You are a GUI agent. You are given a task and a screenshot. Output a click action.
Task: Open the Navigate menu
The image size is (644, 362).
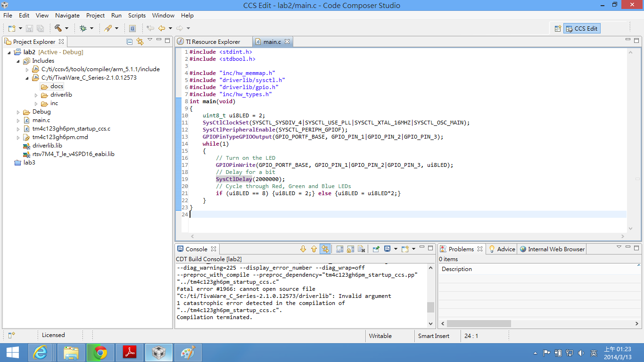click(x=67, y=16)
